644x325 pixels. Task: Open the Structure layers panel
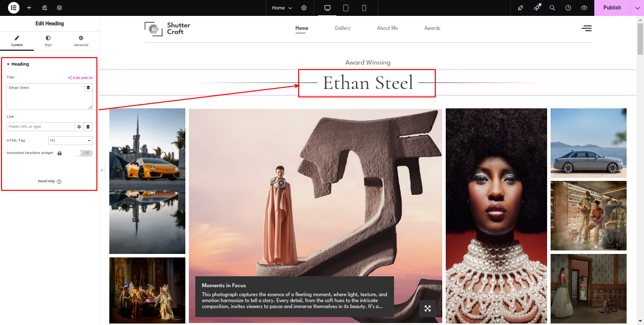point(60,8)
